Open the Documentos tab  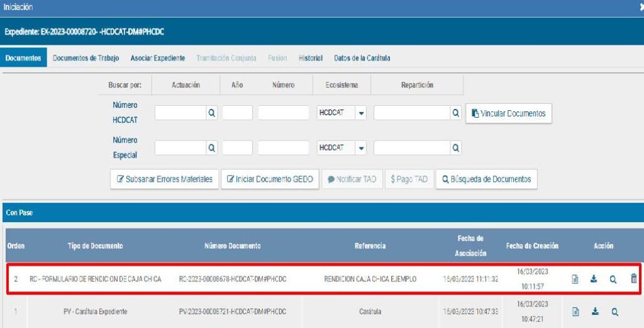pyautogui.click(x=23, y=58)
